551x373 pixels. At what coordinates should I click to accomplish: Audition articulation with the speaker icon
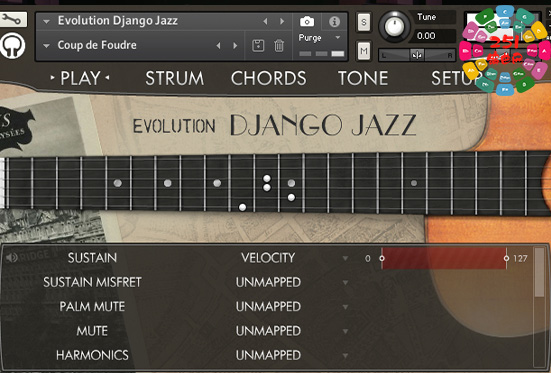(12, 258)
